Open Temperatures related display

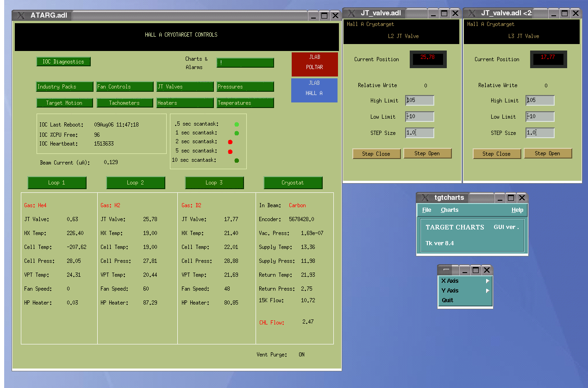245,103
